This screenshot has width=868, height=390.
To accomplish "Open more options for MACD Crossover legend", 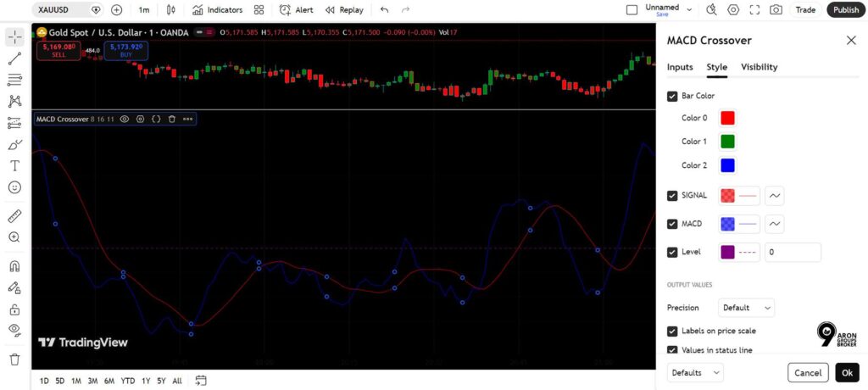I will click(188, 119).
